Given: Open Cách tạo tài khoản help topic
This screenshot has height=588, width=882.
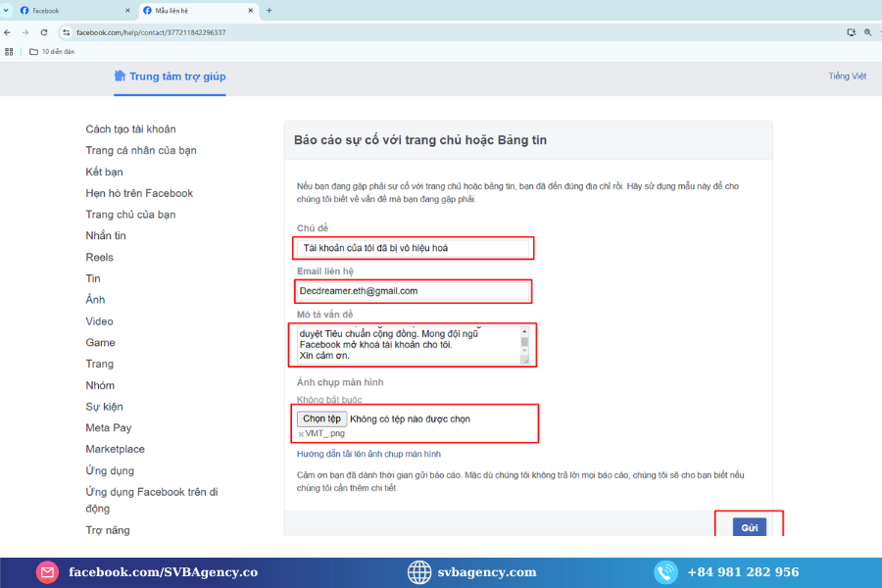Looking at the screenshot, I should [x=130, y=129].
